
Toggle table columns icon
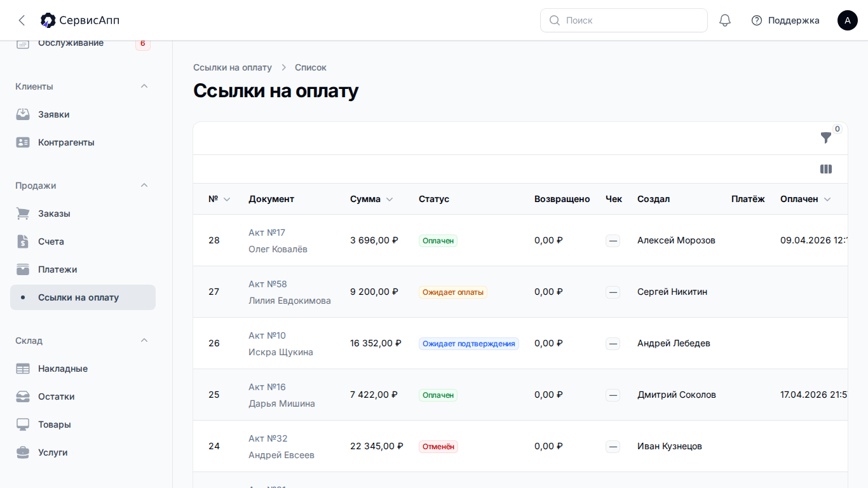pyautogui.click(x=826, y=169)
